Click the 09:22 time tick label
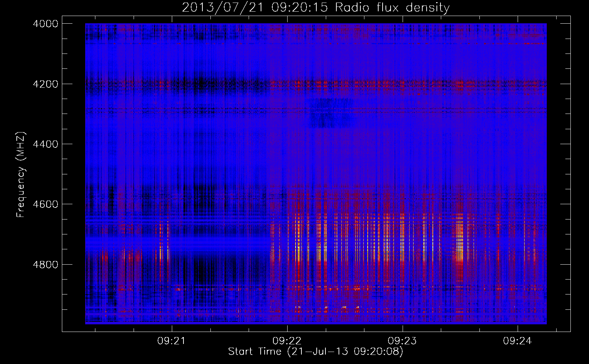589x364 pixels. tap(287, 341)
